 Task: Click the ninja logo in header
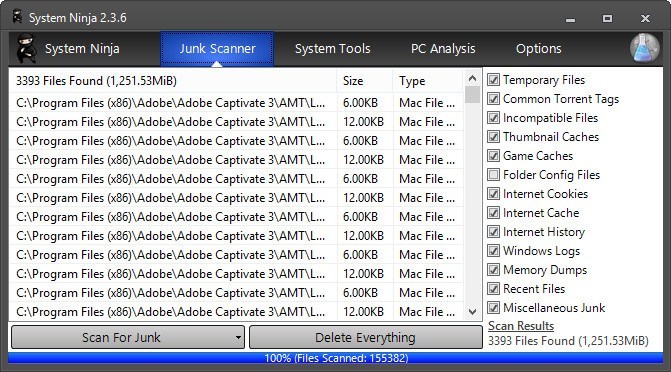pyautogui.click(x=26, y=48)
